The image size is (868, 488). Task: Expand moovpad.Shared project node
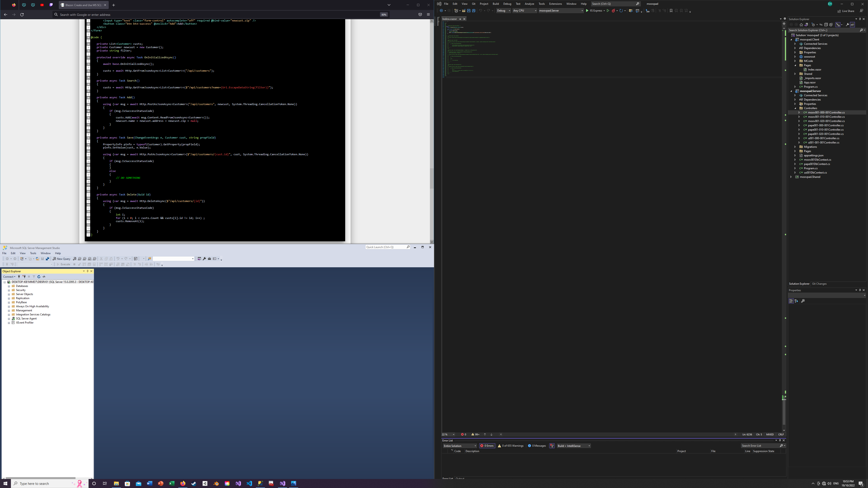point(791,177)
